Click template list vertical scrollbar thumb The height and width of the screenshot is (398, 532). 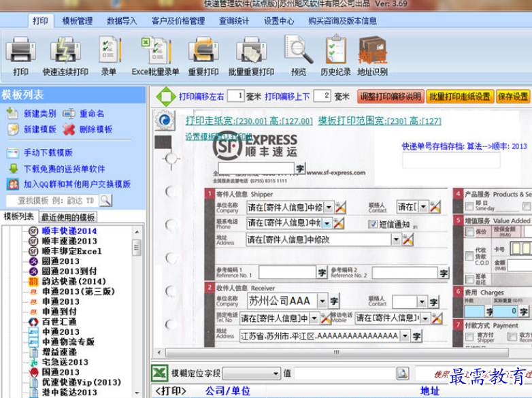coord(136,248)
